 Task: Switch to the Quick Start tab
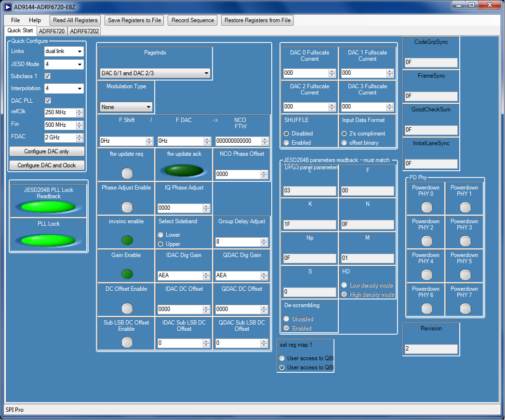(20, 31)
